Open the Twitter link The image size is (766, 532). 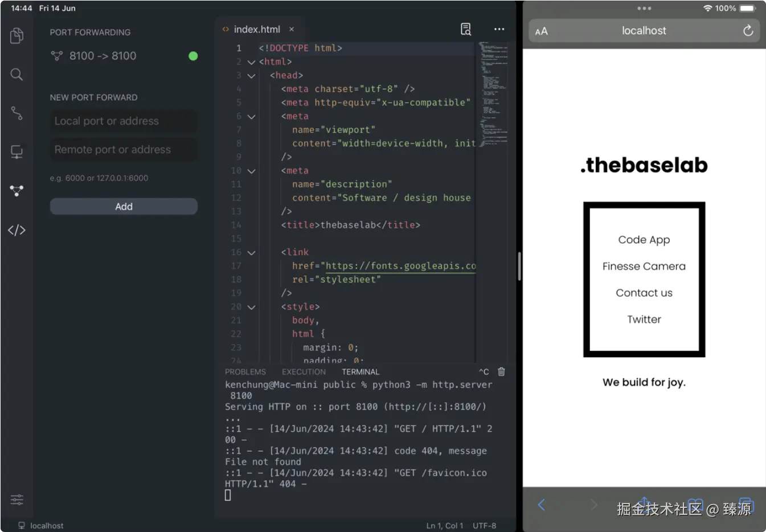(x=644, y=320)
